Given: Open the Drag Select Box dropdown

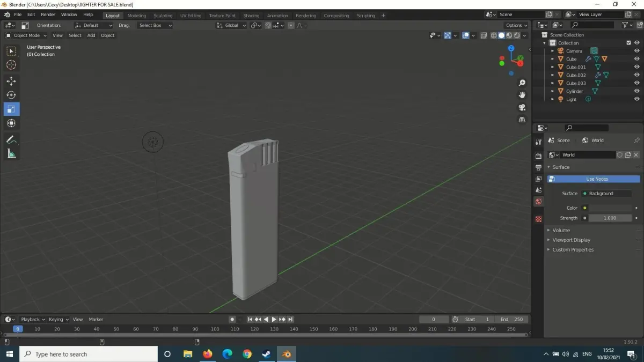Looking at the screenshot, I should [155, 25].
